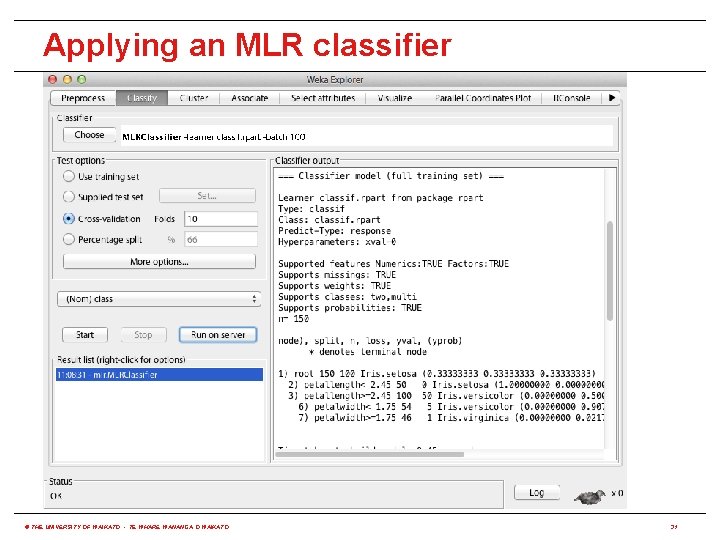
Task: Open More options dialog
Action: click(159, 262)
